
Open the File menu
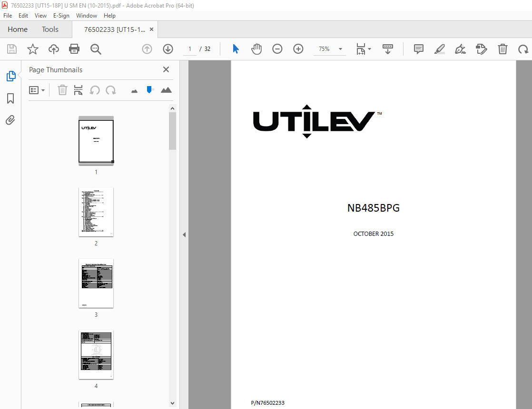coord(8,16)
